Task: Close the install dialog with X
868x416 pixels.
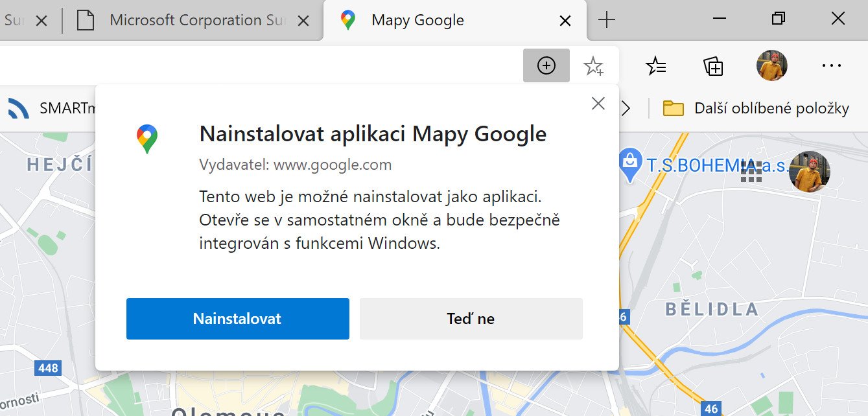Action: (598, 103)
